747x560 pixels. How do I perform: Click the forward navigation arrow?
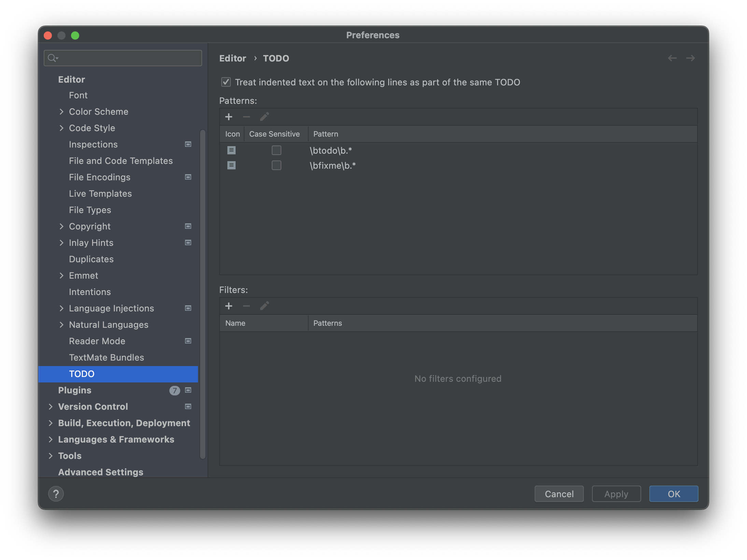tap(690, 58)
